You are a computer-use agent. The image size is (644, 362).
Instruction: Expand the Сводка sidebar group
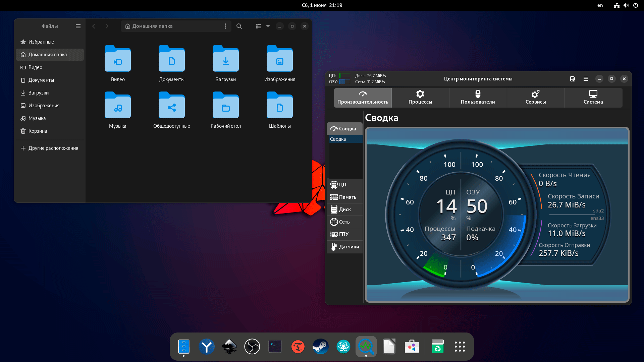pyautogui.click(x=344, y=129)
